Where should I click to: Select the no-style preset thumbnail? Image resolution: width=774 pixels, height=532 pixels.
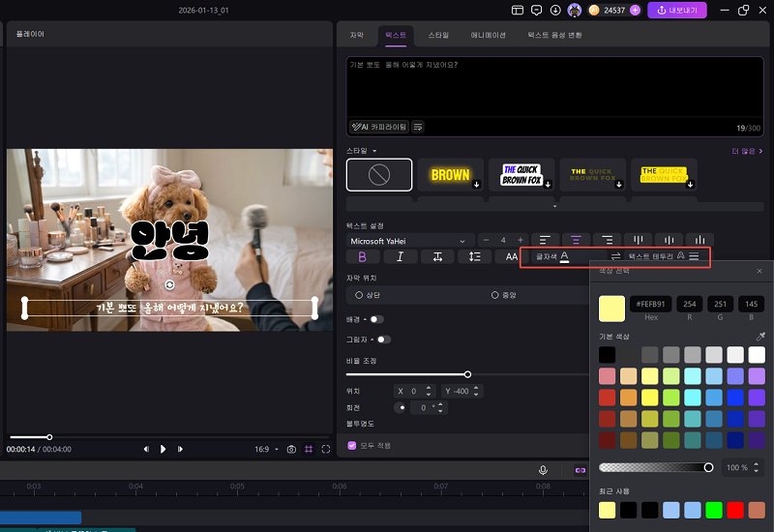click(x=379, y=175)
